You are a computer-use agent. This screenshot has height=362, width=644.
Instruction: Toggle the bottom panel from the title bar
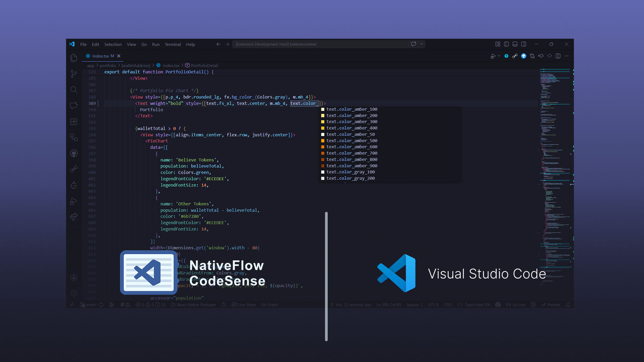tap(515, 44)
